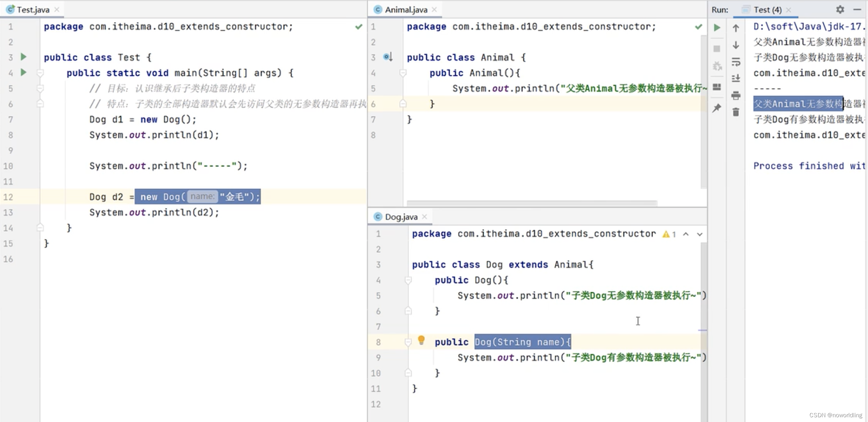868x422 pixels.
Task: Toggle scroll to end of console
Action: pos(736,78)
